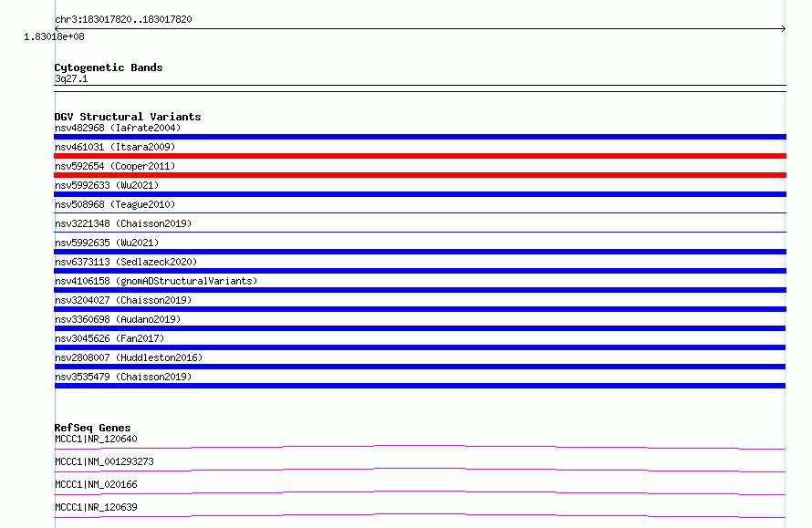Image resolution: width=812 pixels, height=528 pixels.
Task: Click the 1.83018e+08 scale label
Action: pyautogui.click(x=54, y=36)
